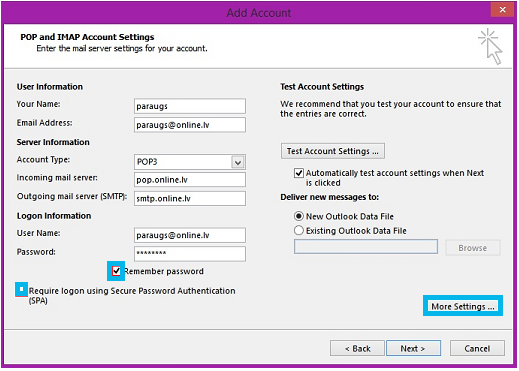
Task: Click the Password input field
Action: (x=190, y=254)
